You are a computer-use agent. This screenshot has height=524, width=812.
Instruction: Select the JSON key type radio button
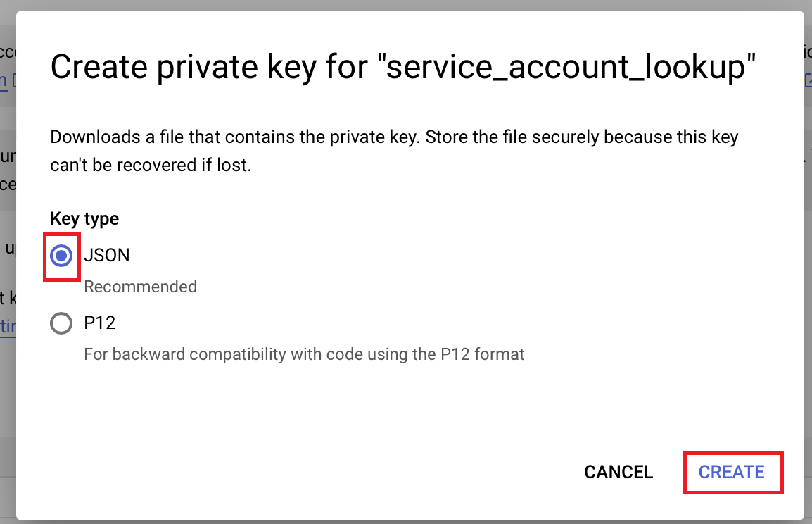point(61,256)
